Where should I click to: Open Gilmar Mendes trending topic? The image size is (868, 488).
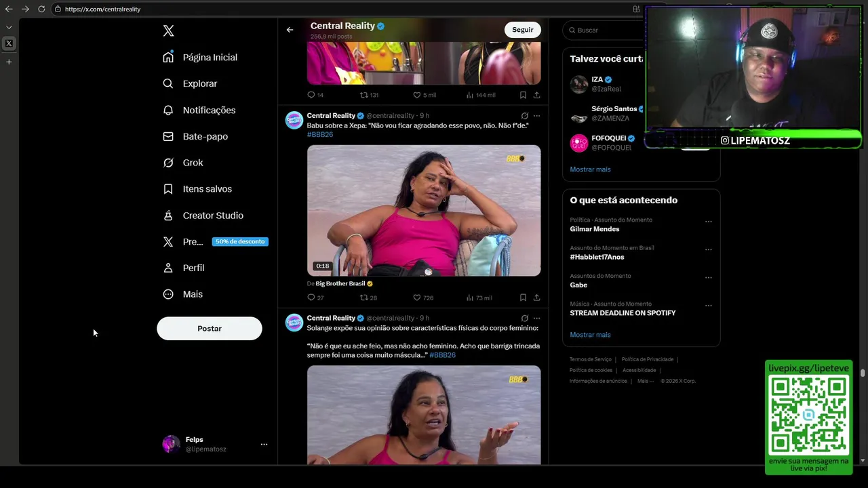point(595,229)
